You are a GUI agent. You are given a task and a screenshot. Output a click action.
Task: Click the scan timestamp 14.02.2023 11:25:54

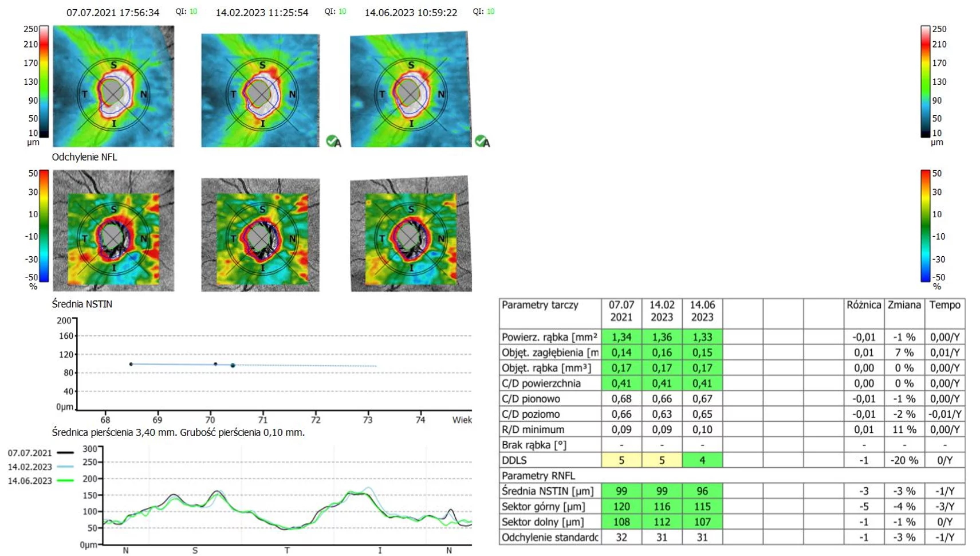coord(262,12)
